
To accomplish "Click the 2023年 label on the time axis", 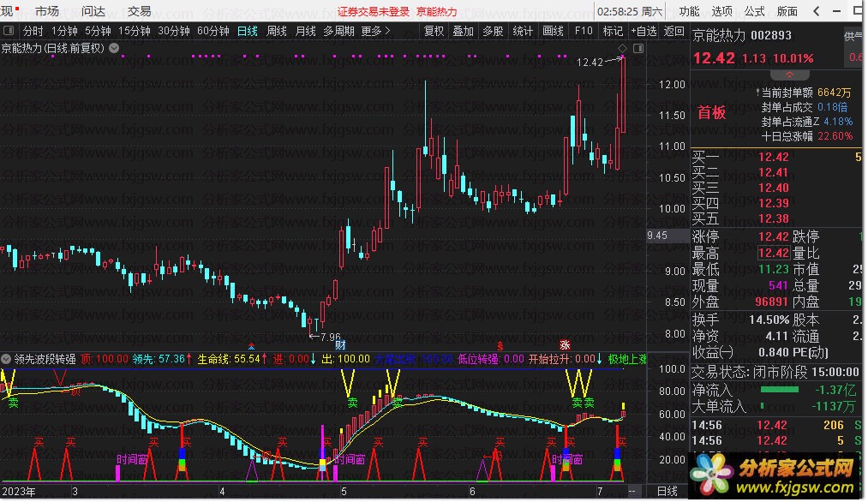I will coord(18,492).
